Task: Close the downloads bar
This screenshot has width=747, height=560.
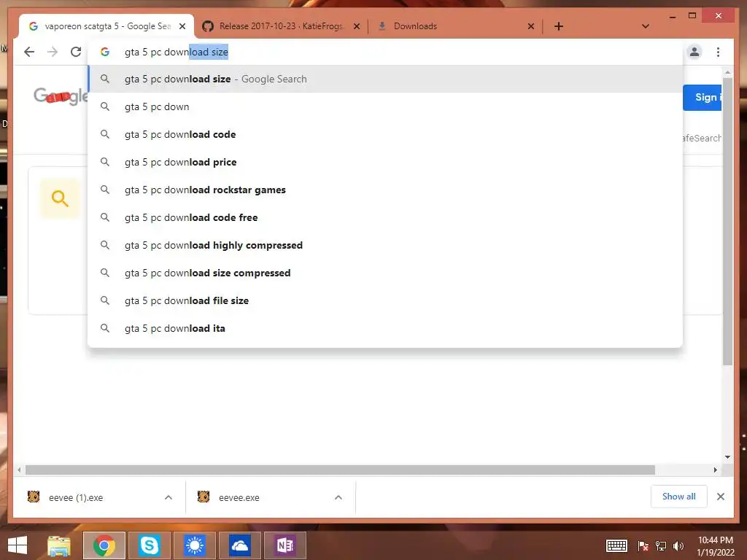Action: click(721, 497)
